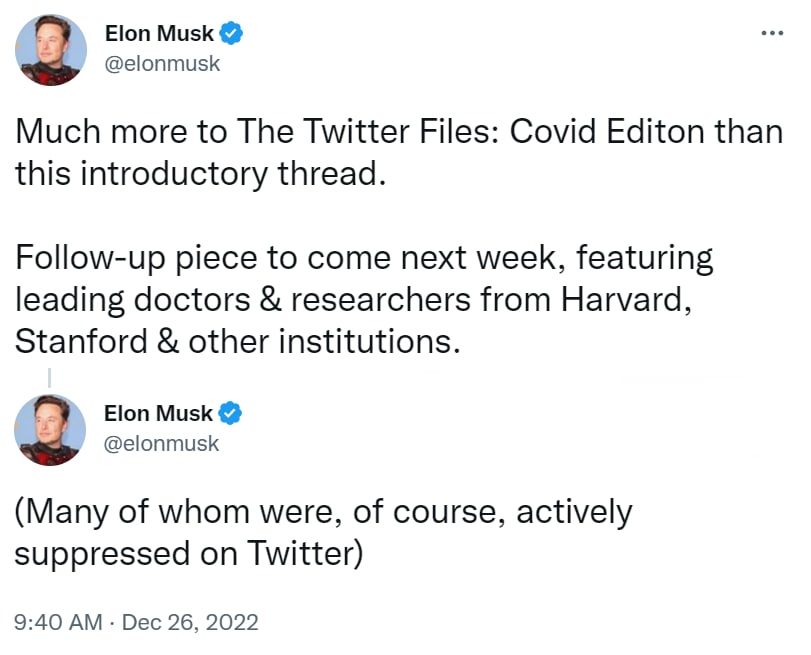
Task: Open the more options ellipsis menu
Action: point(771,32)
